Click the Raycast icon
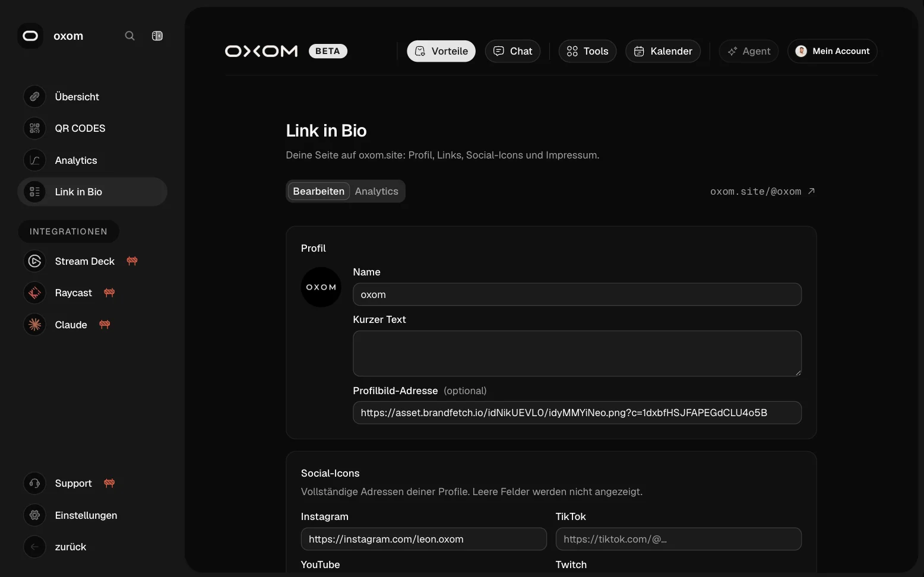This screenshot has width=924, height=577. (x=34, y=293)
